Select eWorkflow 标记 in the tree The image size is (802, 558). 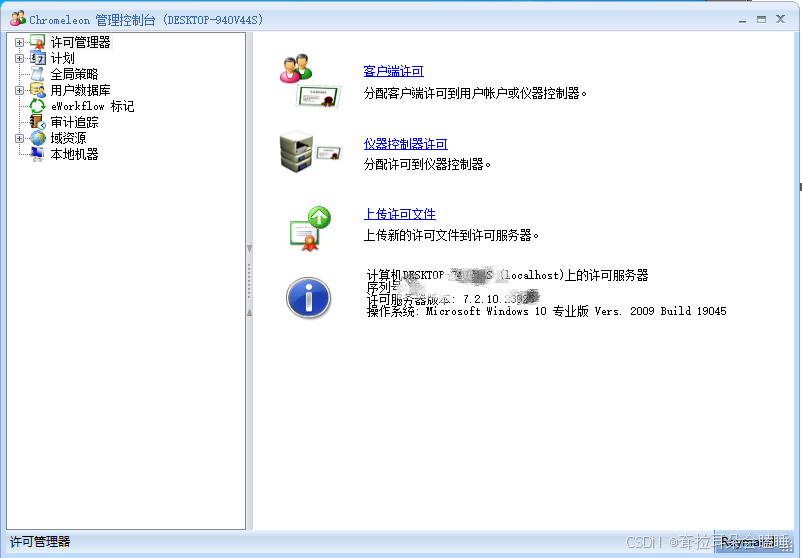coord(93,106)
